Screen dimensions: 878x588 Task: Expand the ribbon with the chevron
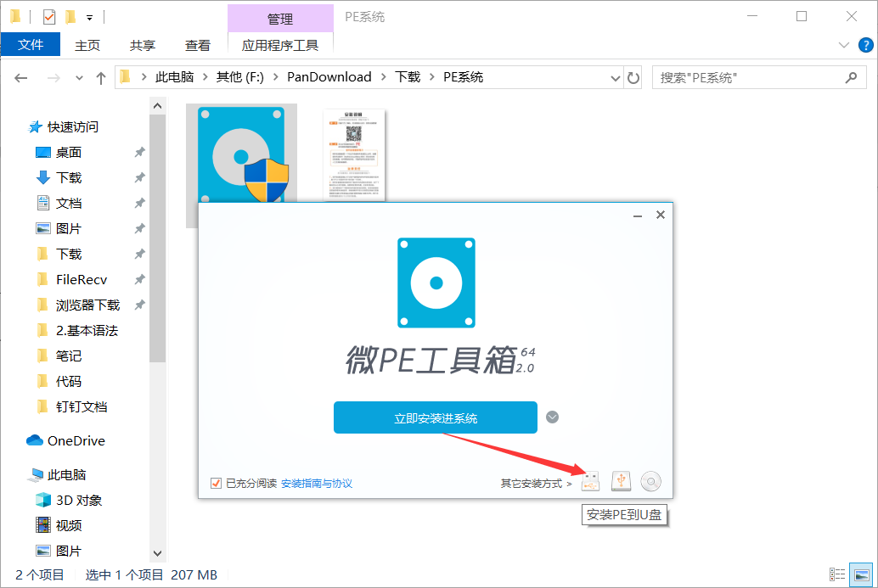pos(844,45)
